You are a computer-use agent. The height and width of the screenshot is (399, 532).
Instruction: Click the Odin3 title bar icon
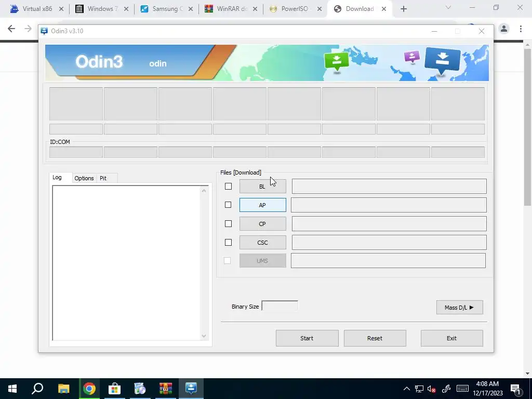click(44, 31)
